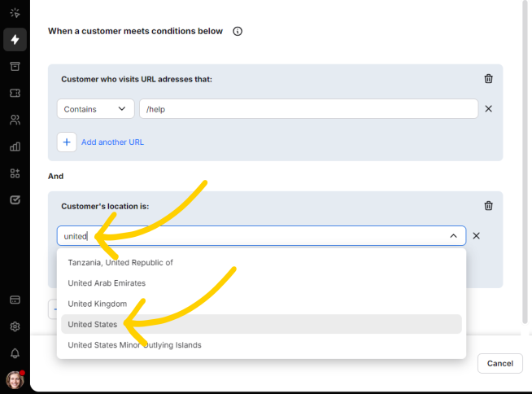Open the Tickets icon in sidebar
The image size is (532, 394).
click(x=15, y=93)
